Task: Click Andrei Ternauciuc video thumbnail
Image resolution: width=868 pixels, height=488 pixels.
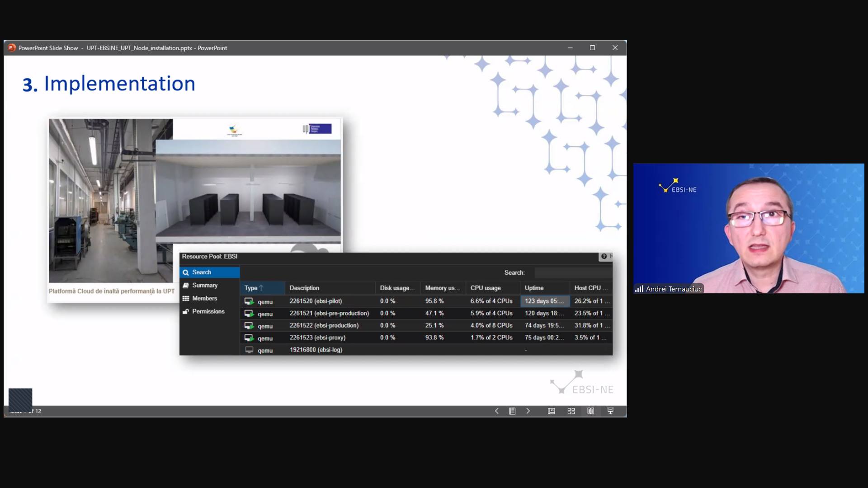Action: point(748,228)
